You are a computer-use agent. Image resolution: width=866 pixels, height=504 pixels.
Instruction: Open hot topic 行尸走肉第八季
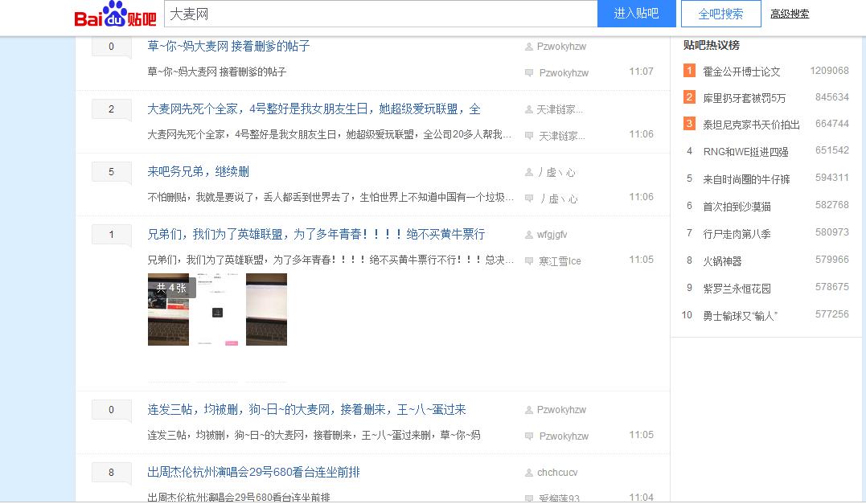pyautogui.click(x=737, y=234)
